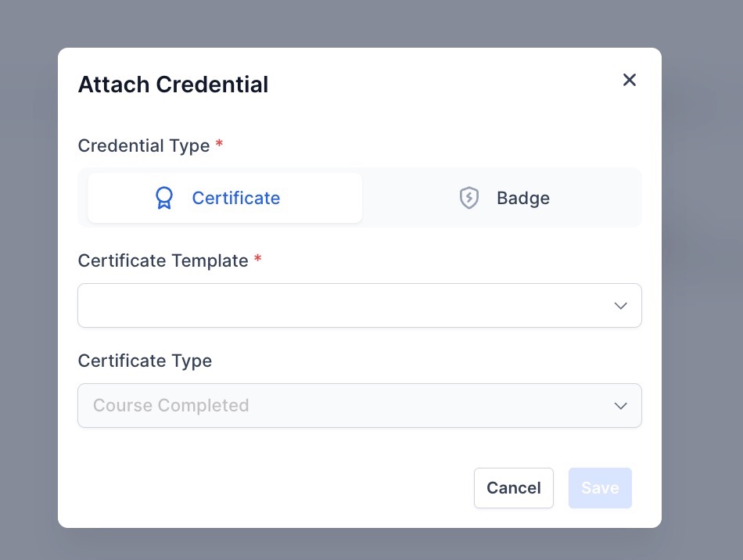Click the Certificate Template field label
743x560 pixels.
coord(163,260)
